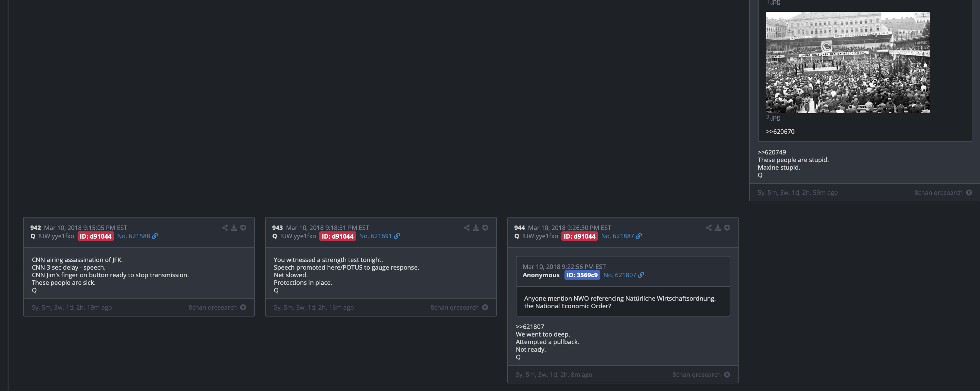
Task: Click the blue ID 3569c9 badge
Action: click(x=582, y=274)
